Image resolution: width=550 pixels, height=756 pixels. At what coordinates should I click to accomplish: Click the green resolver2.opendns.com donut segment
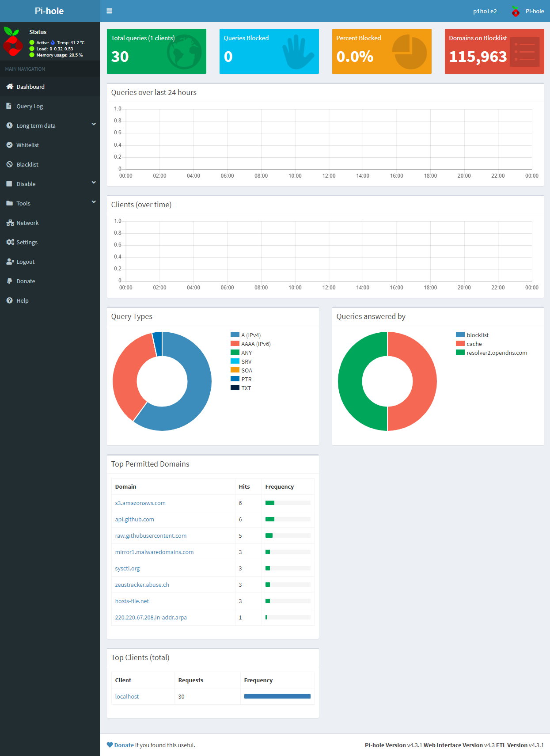[350, 381]
